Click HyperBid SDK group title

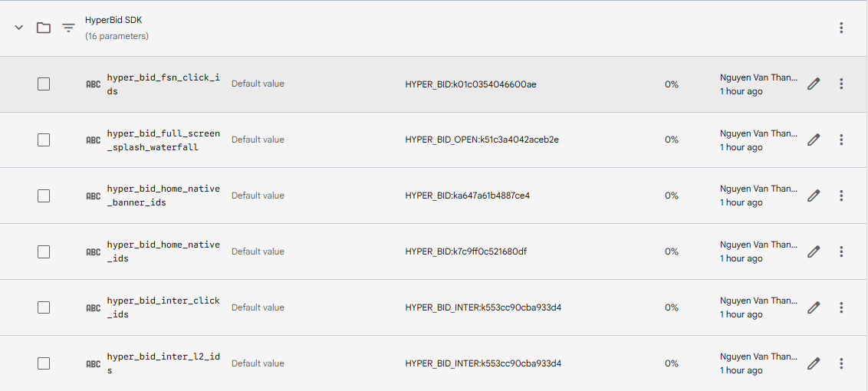point(113,21)
